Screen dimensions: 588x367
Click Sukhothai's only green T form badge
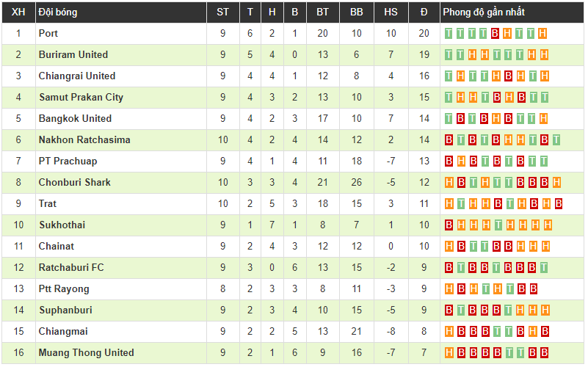[496, 225]
